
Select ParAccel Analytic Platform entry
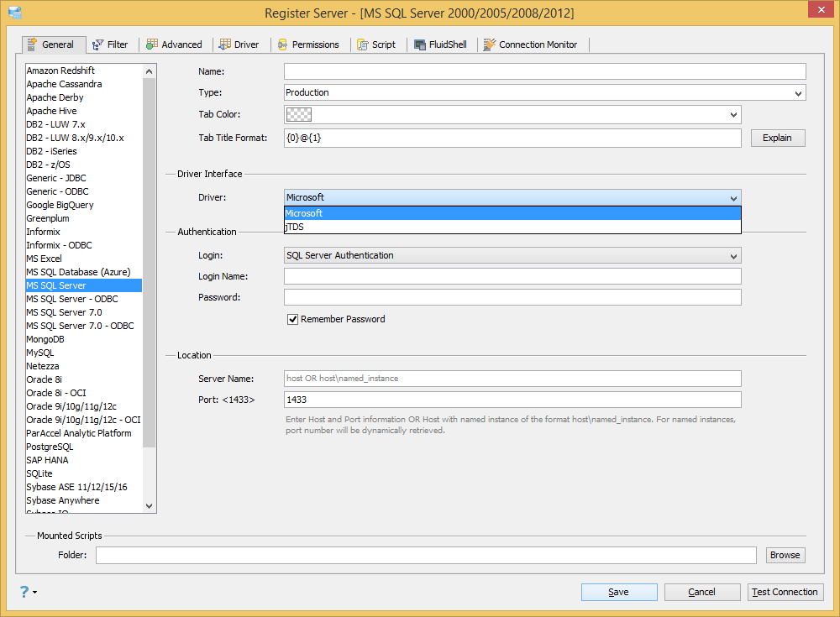coord(84,433)
